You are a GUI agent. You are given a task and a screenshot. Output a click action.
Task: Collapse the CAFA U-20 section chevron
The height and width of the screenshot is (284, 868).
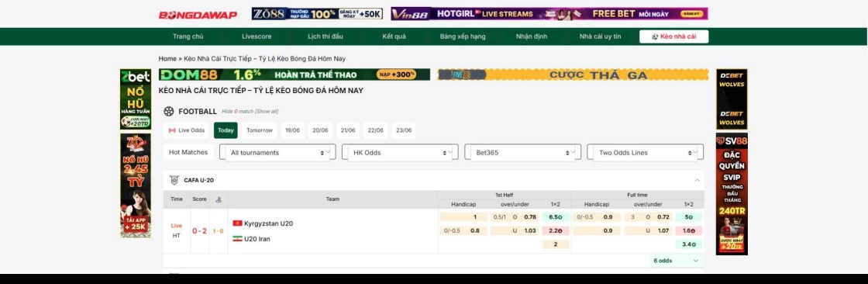tap(697, 180)
